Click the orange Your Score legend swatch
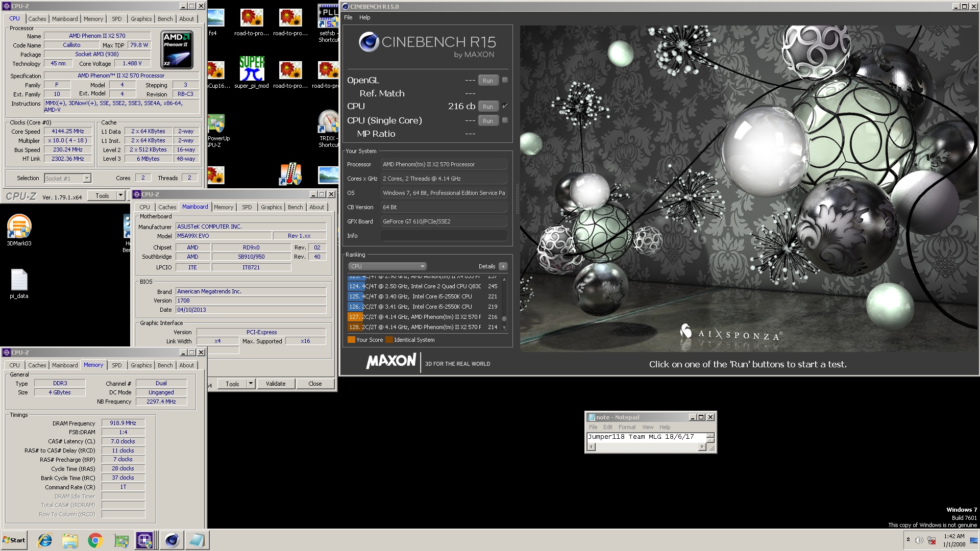The width and height of the screenshot is (980, 551). tap(351, 340)
